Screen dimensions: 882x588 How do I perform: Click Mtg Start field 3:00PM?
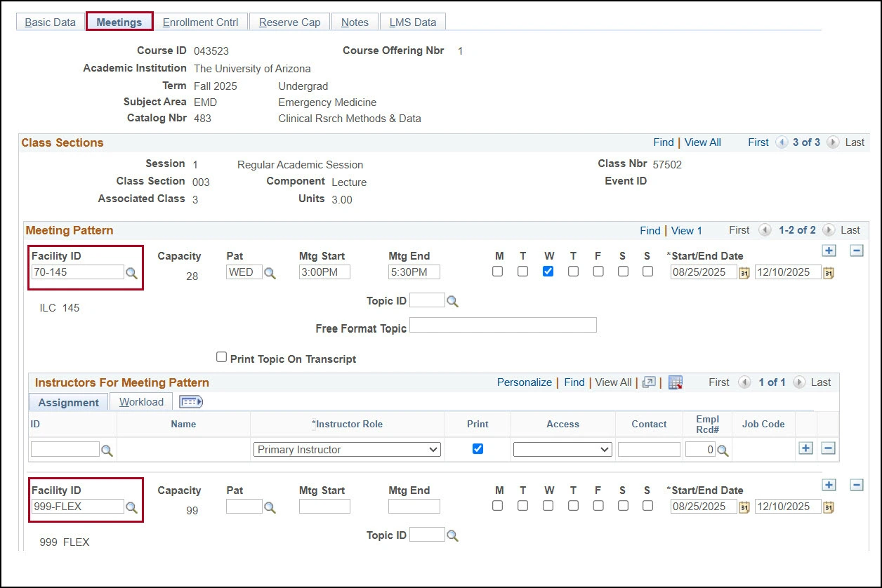(324, 272)
